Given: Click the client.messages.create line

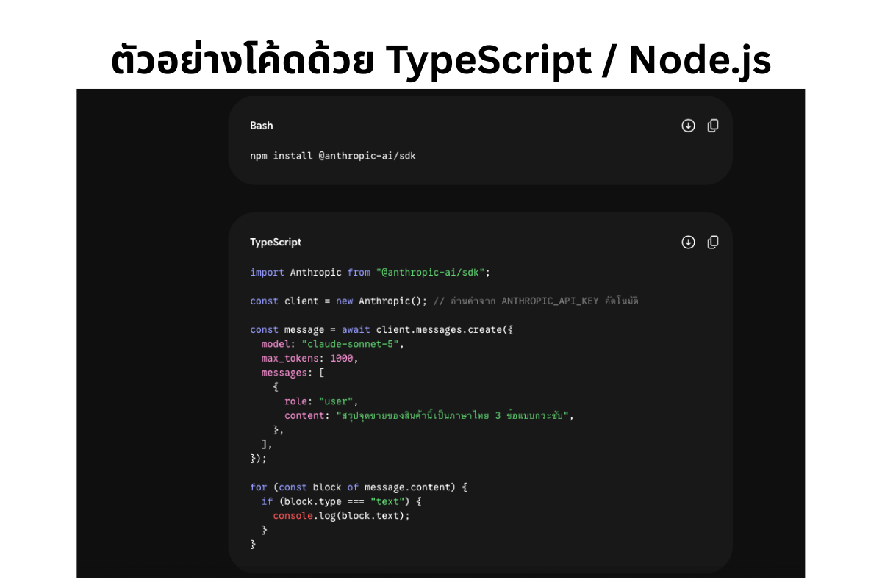Looking at the screenshot, I should (x=381, y=330).
